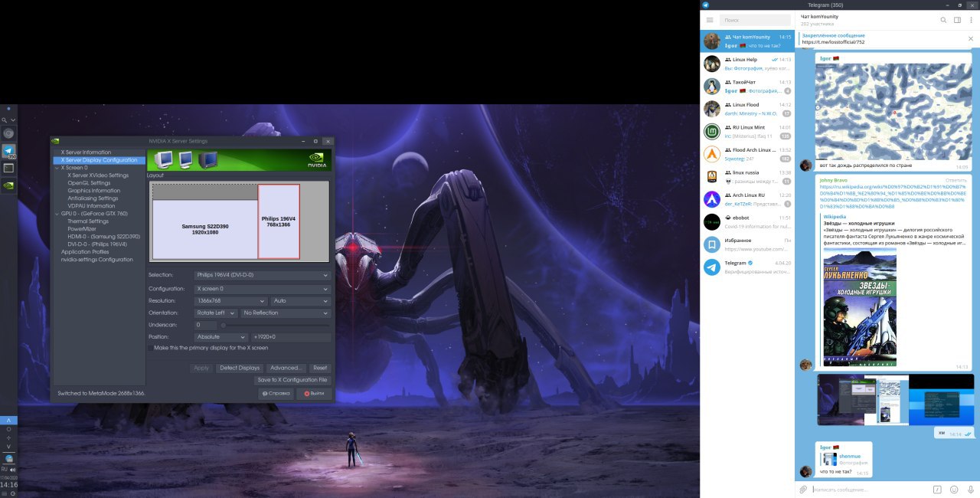The height and width of the screenshot is (498, 980).
Task: Open bot commands slash icon in message bar
Action: [x=937, y=489]
